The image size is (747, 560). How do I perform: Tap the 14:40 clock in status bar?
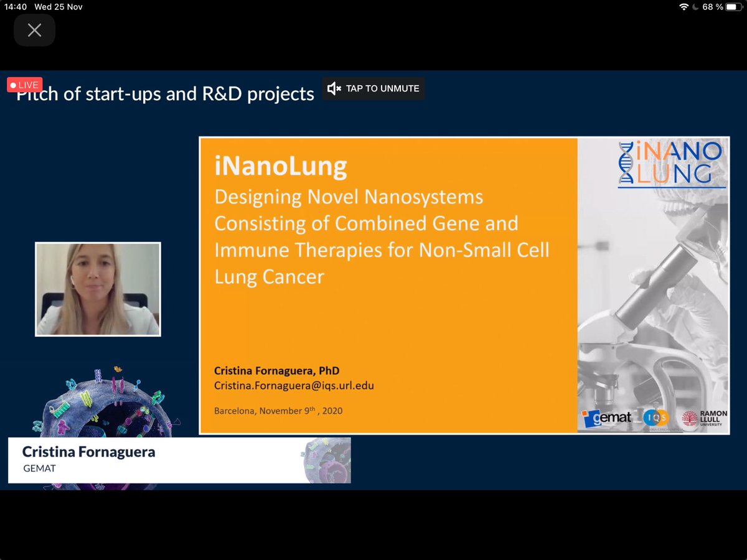[16, 7]
